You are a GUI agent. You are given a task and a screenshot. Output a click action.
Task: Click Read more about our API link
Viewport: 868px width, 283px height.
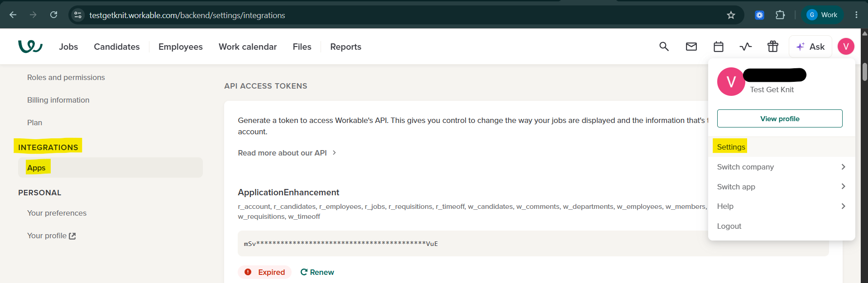point(287,153)
